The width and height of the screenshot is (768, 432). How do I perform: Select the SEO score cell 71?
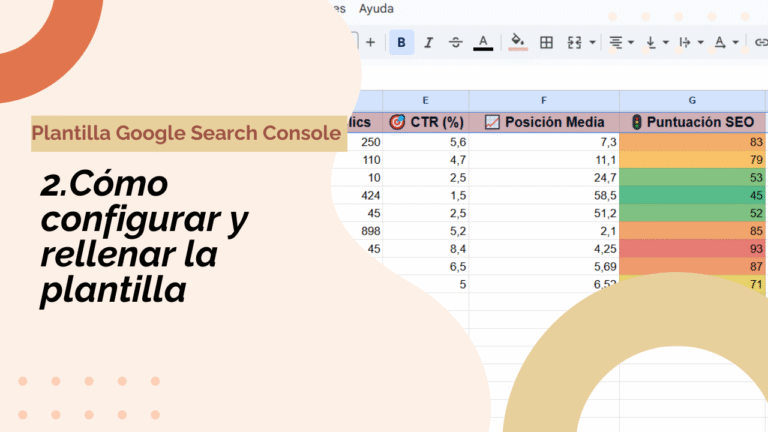pyautogui.click(x=757, y=284)
